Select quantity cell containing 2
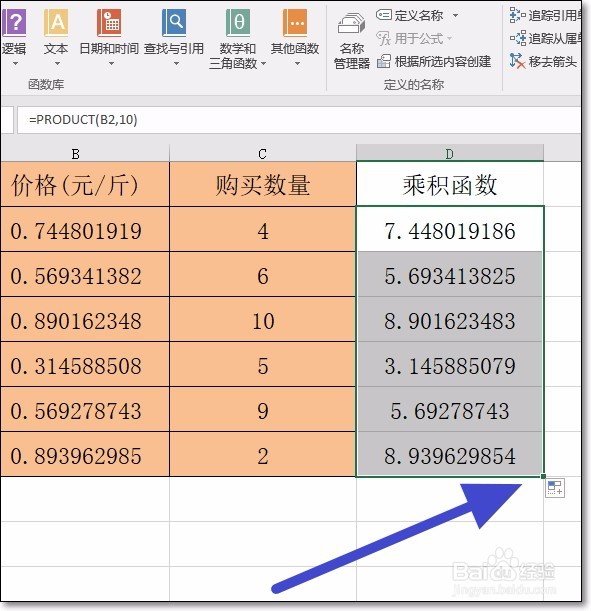Screen dimensions: 591x611 [x=263, y=454]
